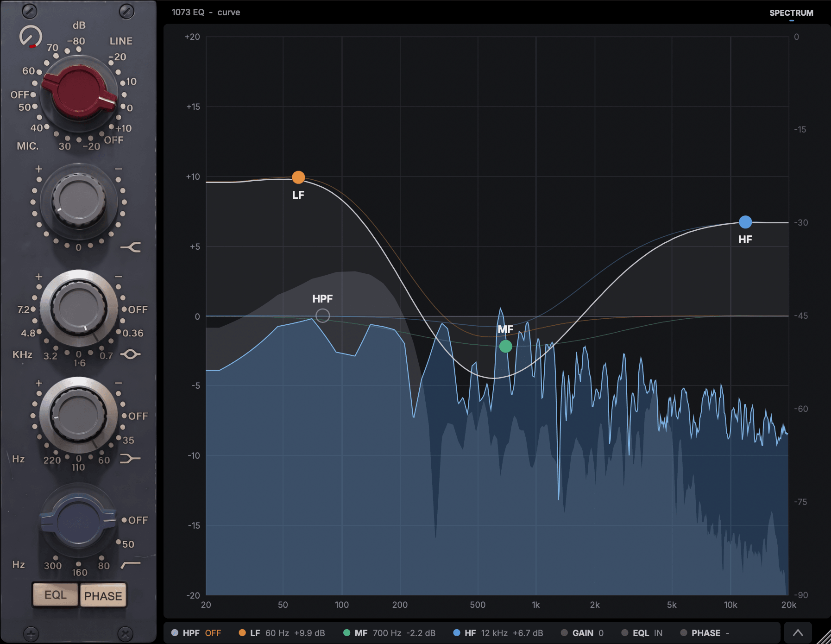Click the 1073 EQ - curve title
Viewport: 831px width, 644px height.
coord(206,12)
